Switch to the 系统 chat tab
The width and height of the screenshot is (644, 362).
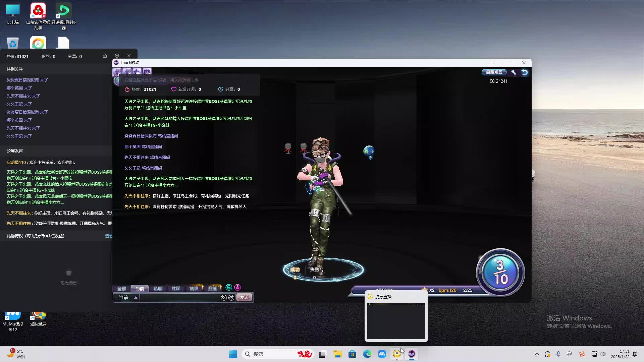click(212, 289)
